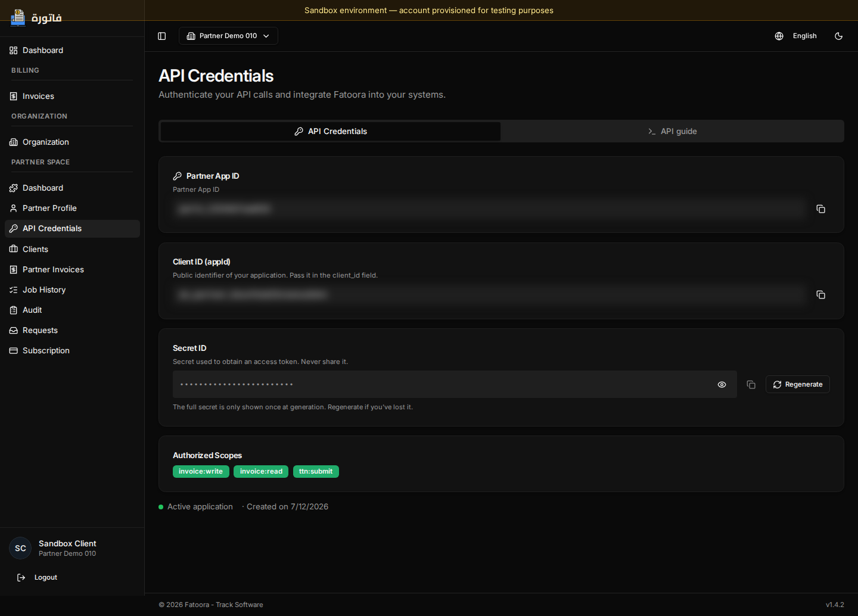858x616 pixels.
Task: Copy the Partner App ID value
Action: pyautogui.click(x=820, y=209)
